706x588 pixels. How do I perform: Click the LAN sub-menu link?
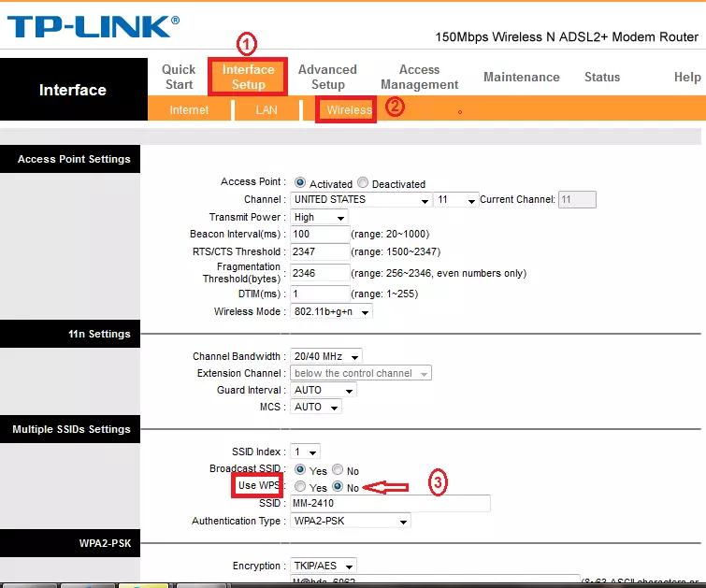pos(267,110)
